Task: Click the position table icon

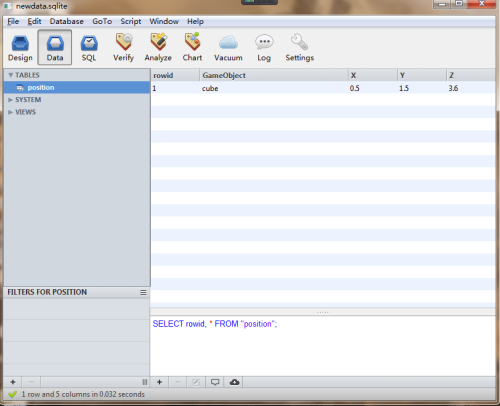Action: coord(20,88)
